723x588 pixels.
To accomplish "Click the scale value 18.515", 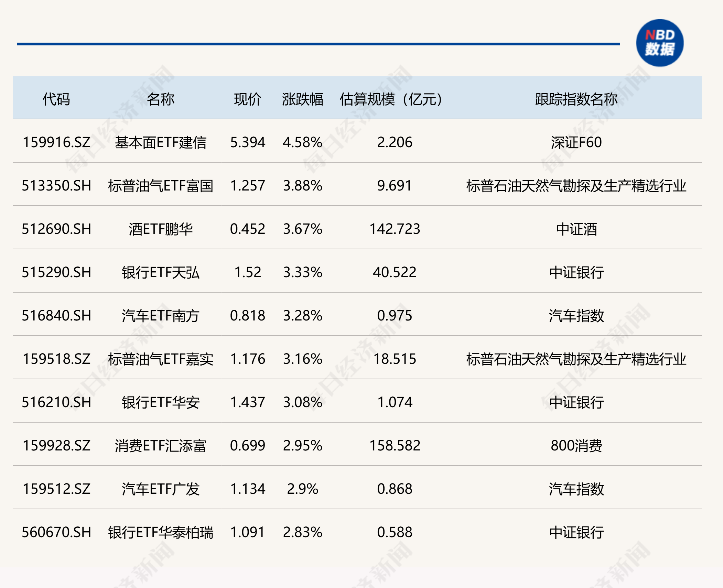I will tap(395, 359).
